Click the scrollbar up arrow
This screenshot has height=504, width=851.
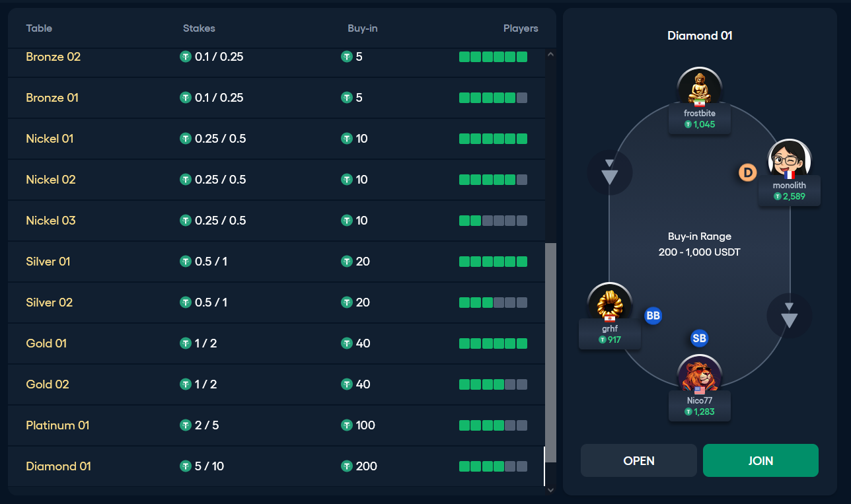pyautogui.click(x=551, y=55)
